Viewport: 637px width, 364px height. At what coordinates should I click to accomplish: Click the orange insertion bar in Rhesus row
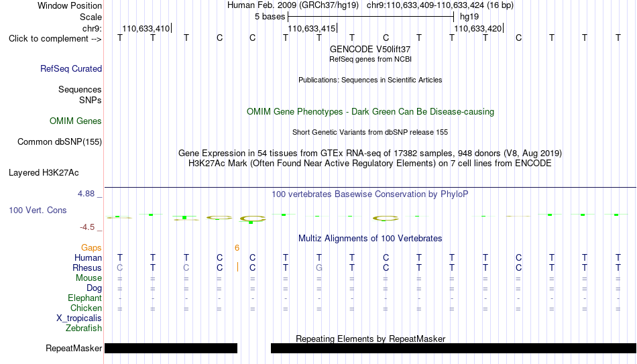coord(237,267)
